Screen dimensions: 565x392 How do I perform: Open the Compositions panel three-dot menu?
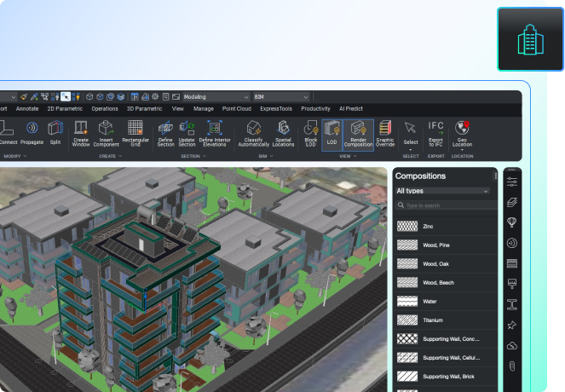[x=495, y=176]
